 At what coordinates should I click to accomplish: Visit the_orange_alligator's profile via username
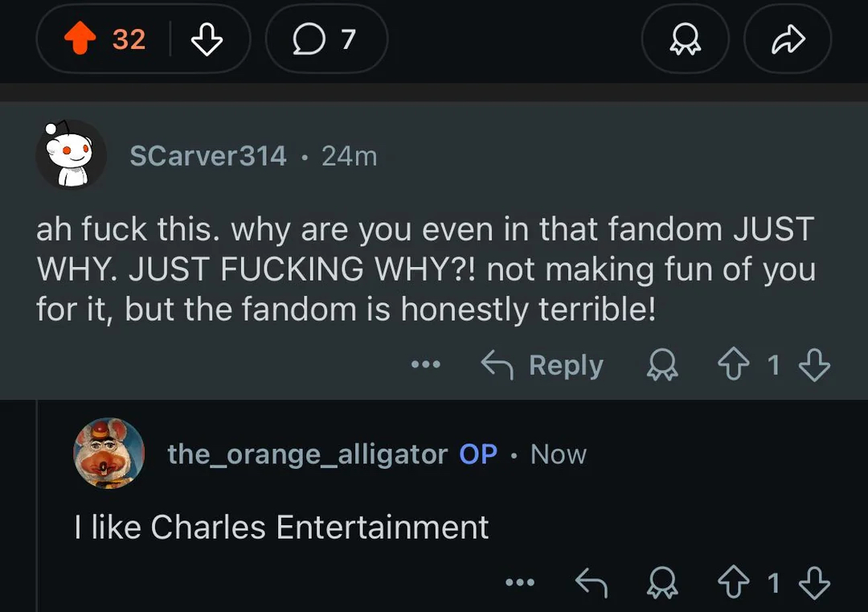click(307, 454)
